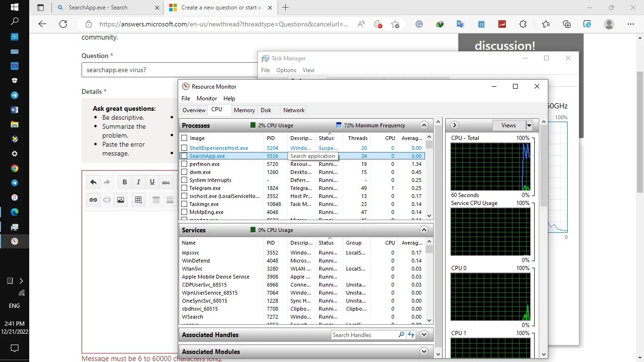Check the SearchApp.exe process checkbox
Image resolution: width=644 pixels, height=362 pixels.
tap(184, 156)
